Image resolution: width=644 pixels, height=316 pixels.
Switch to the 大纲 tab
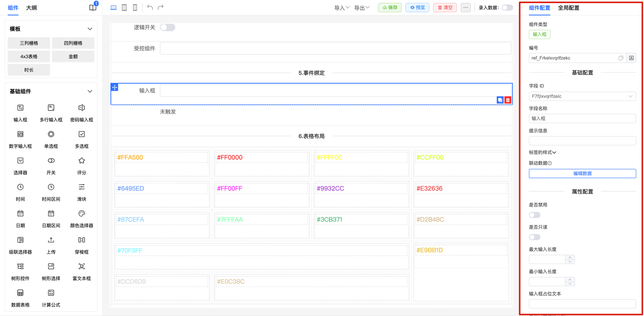pyautogui.click(x=31, y=8)
